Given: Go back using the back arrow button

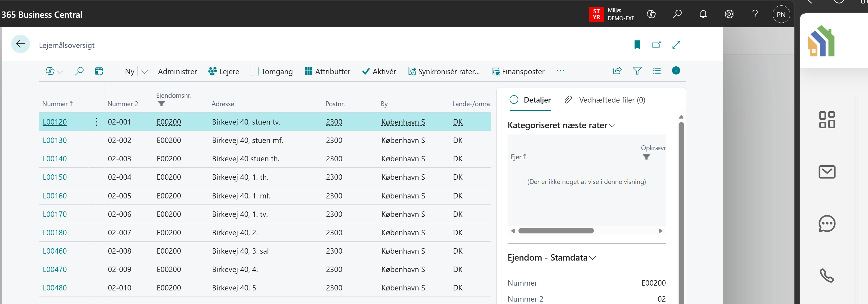Looking at the screenshot, I should 21,44.
